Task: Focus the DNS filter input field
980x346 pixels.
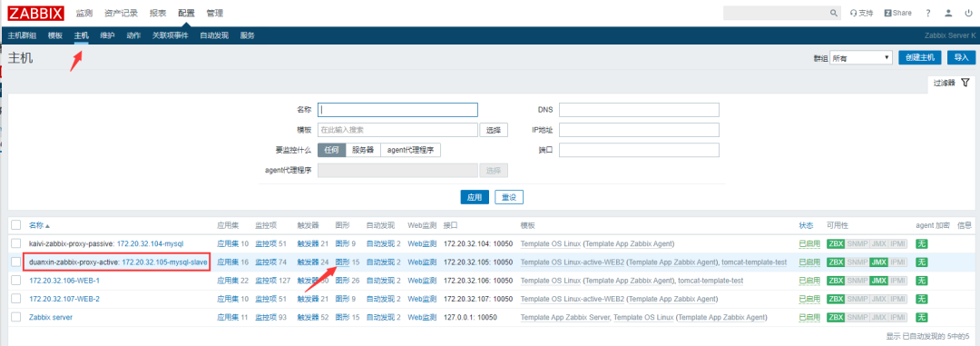Action: tap(640, 110)
